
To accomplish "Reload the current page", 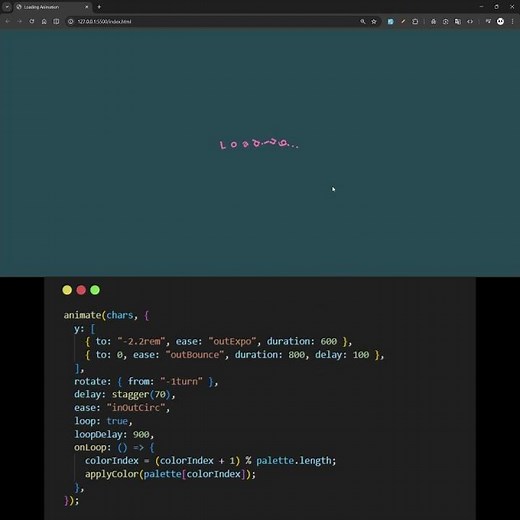I will (32, 21).
